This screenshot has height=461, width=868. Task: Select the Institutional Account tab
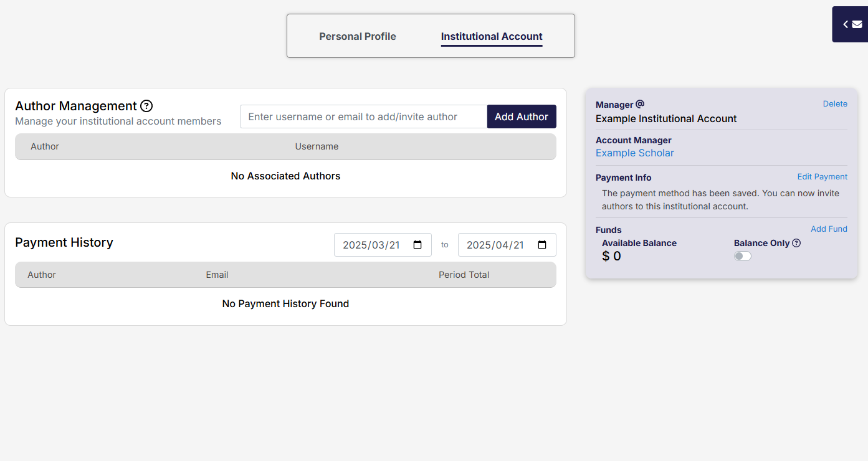tap(492, 36)
